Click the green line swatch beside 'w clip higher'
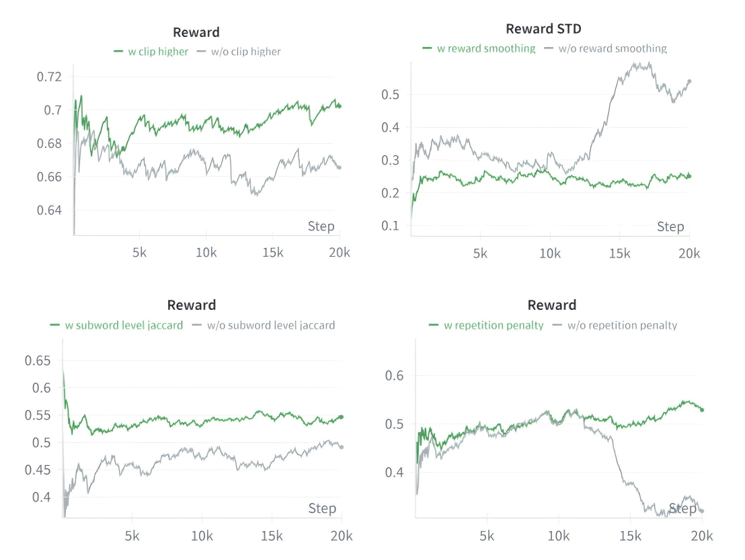 pos(119,52)
